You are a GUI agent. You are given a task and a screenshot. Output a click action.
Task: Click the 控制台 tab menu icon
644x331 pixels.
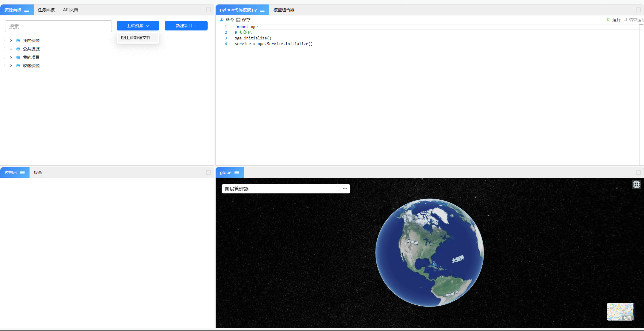pyautogui.click(x=22, y=173)
